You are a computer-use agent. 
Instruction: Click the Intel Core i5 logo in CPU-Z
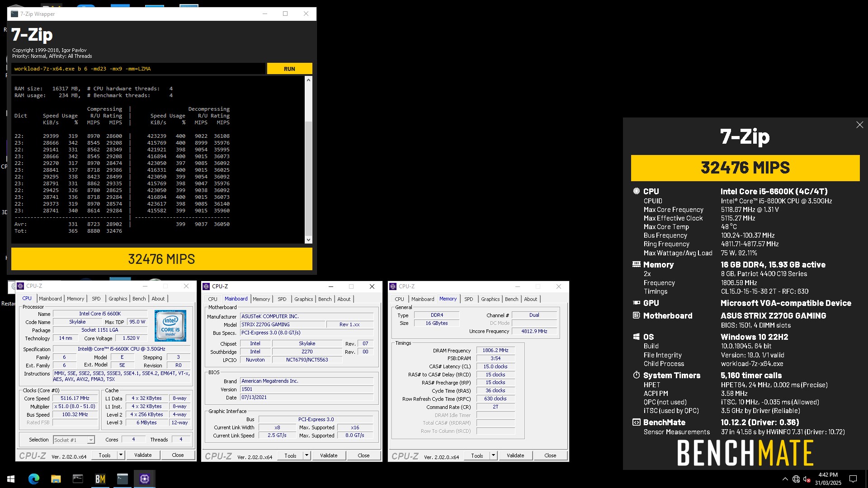(170, 325)
